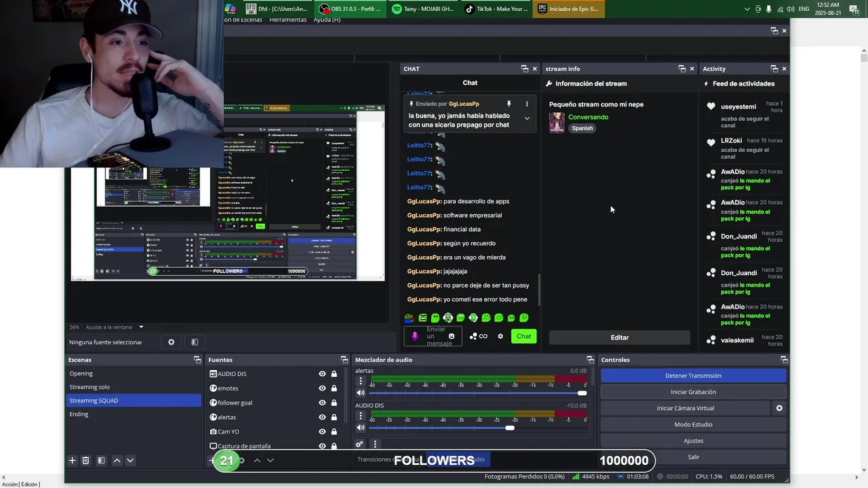Click the Editar button in stream info
This screenshot has width=868, height=488.
coord(619,337)
